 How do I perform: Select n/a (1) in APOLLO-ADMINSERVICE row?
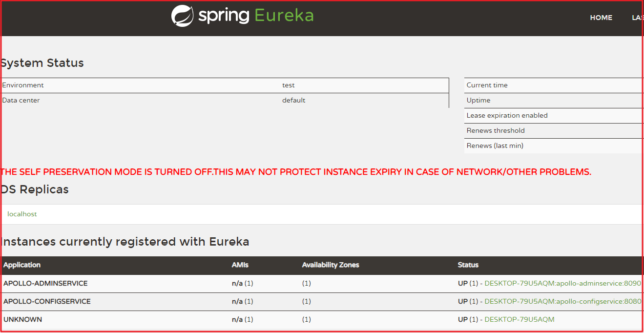(x=243, y=283)
